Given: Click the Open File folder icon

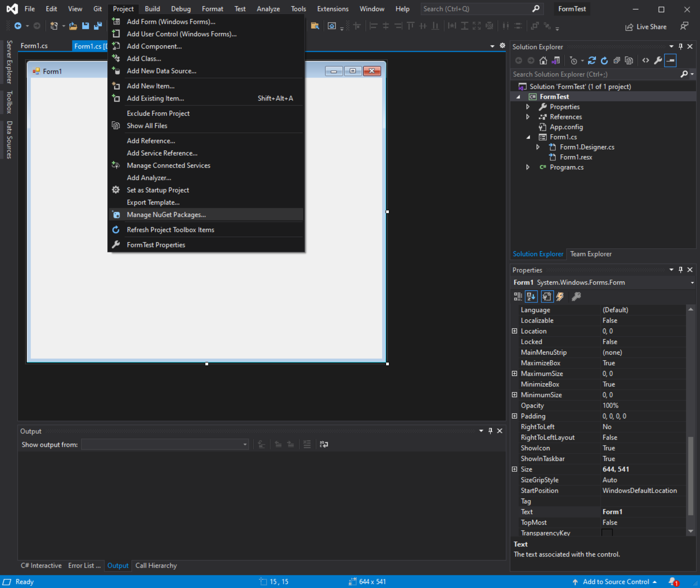Looking at the screenshot, I should 73,26.
